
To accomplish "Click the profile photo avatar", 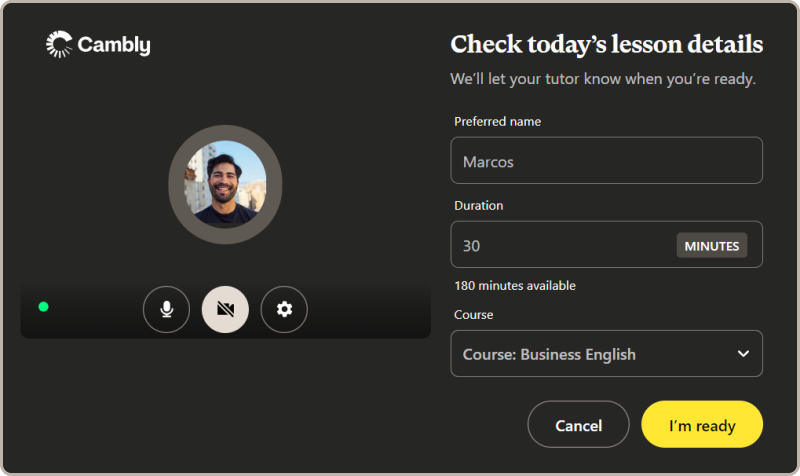I will click(225, 182).
